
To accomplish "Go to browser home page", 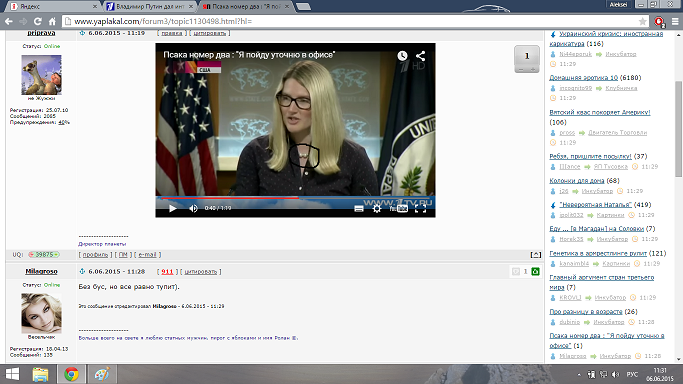I will [x=52, y=21].
